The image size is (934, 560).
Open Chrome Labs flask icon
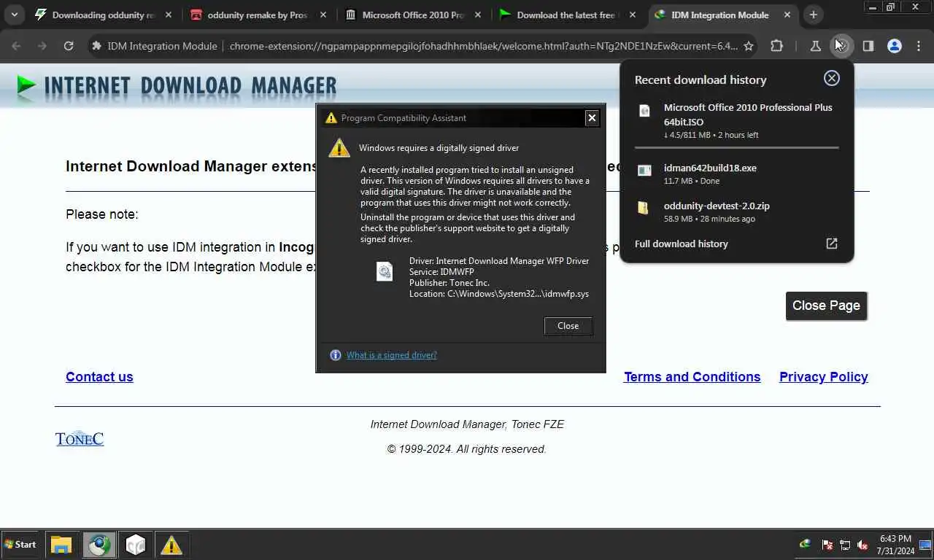[x=816, y=46]
